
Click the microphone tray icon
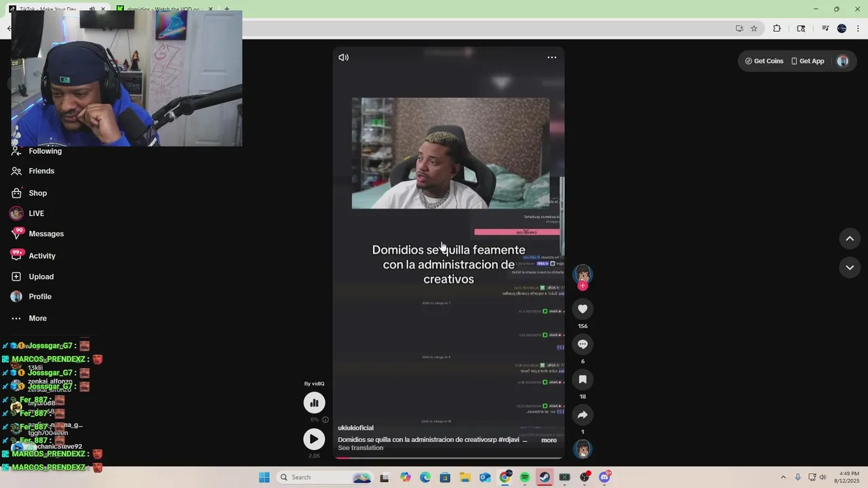pyautogui.click(x=797, y=477)
